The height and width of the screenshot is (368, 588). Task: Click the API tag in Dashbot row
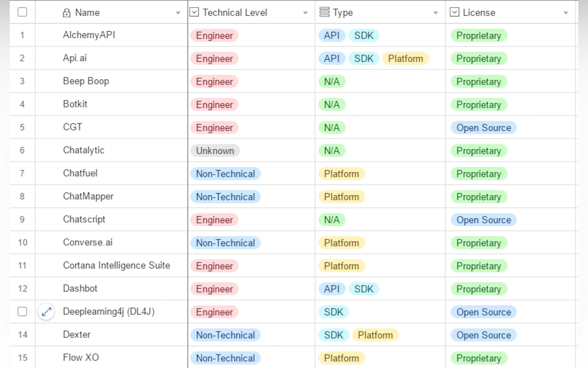332,289
